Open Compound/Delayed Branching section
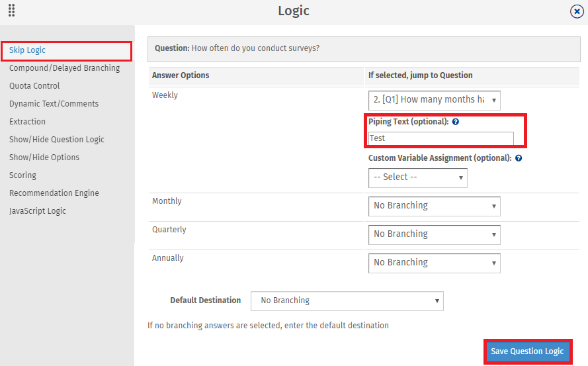Screen dimensions: 588x366 click(x=65, y=68)
